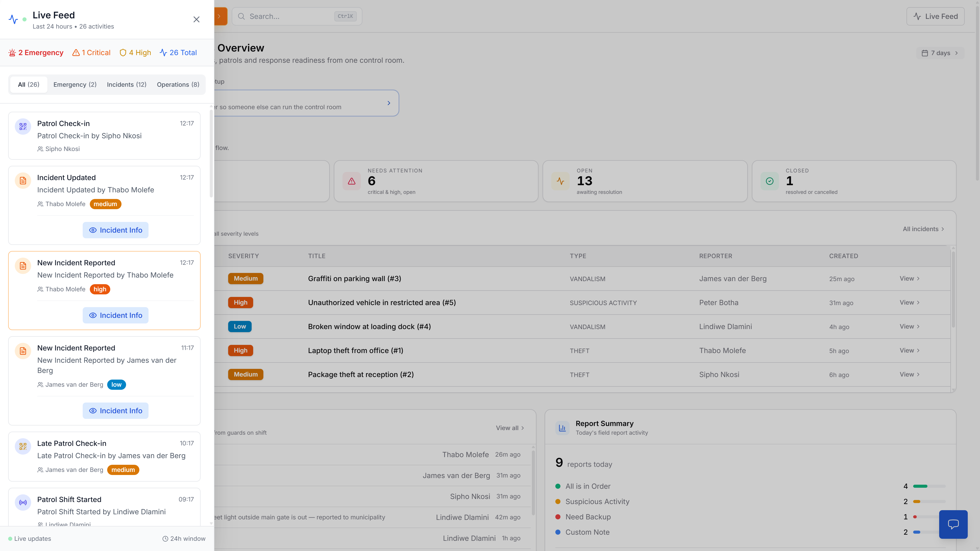980x551 pixels.
Task: Click the View all link above guard reports
Action: click(x=510, y=428)
